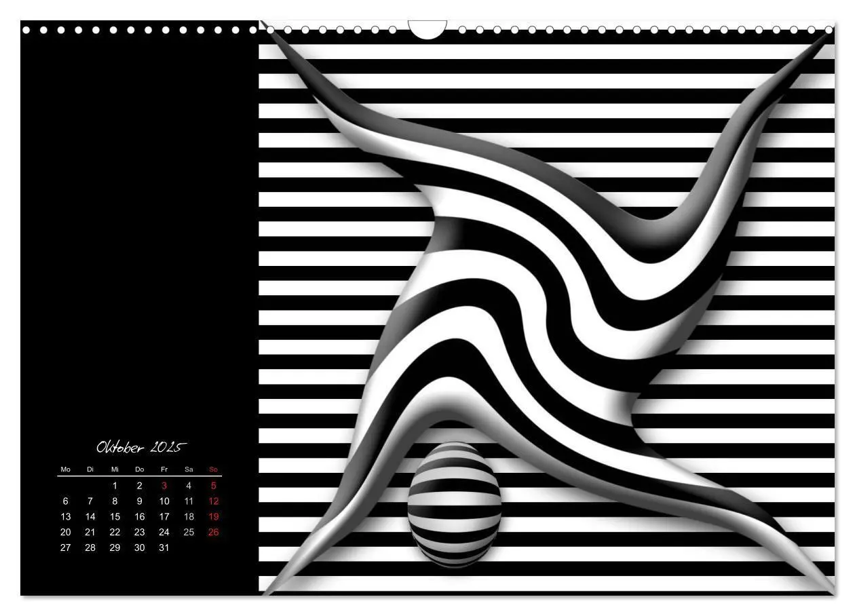Select the "Di" weekday header

pyautogui.click(x=90, y=469)
